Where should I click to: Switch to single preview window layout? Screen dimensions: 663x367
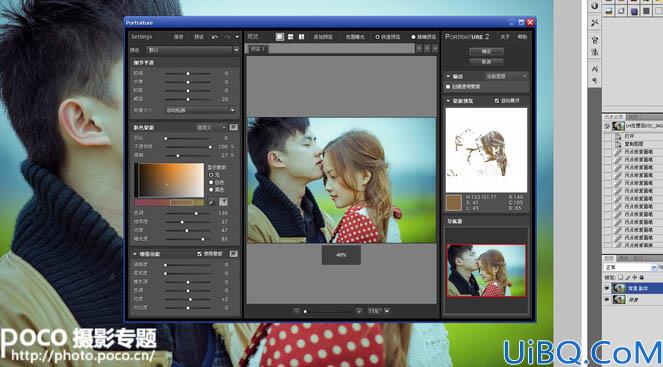point(279,37)
